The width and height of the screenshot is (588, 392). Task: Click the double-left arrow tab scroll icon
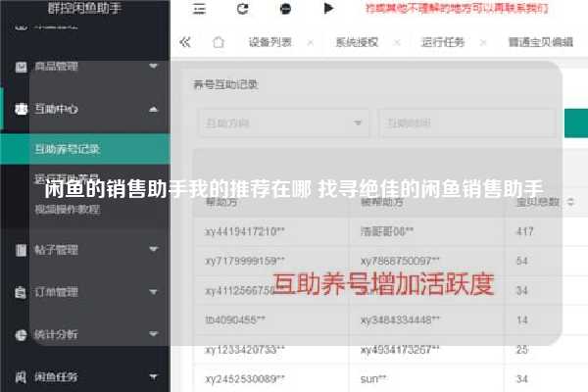coord(185,42)
